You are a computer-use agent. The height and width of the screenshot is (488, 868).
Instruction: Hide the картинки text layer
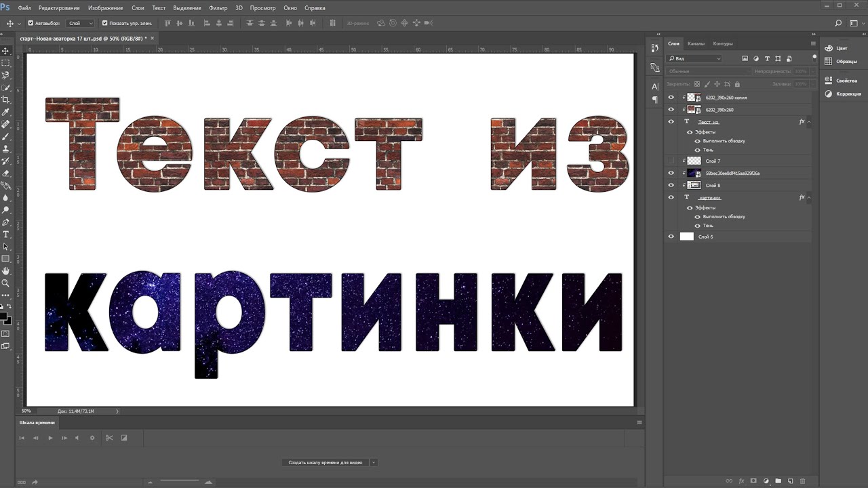click(671, 197)
